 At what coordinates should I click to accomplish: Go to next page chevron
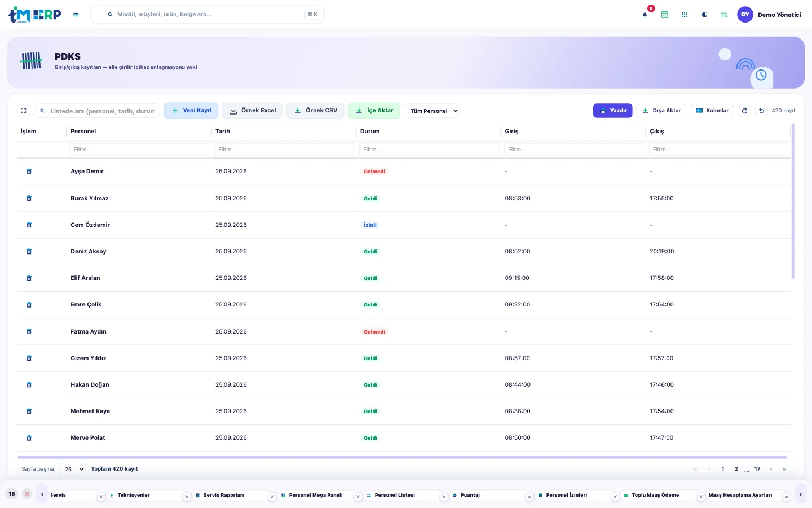pyautogui.click(x=771, y=469)
